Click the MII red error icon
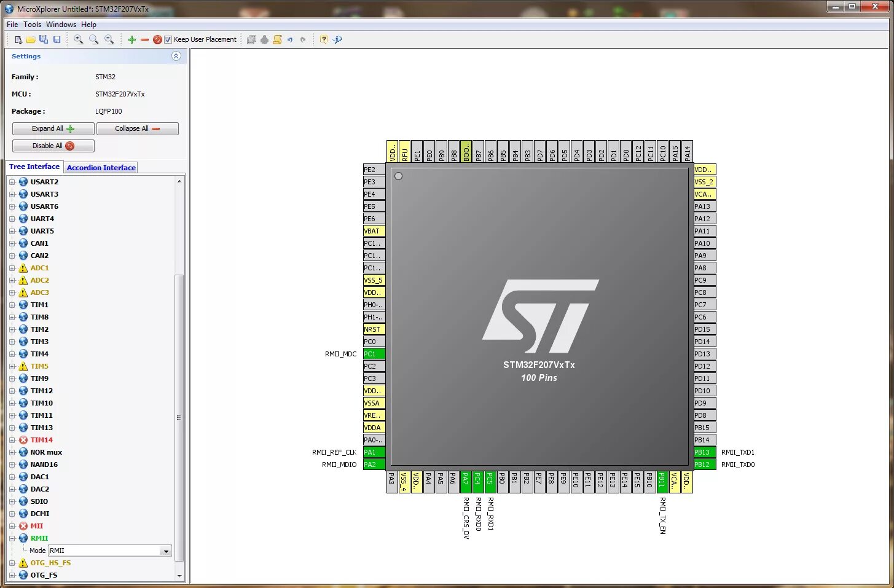The image size is (894, 588). pyautogui.click(x=23, y=526)
